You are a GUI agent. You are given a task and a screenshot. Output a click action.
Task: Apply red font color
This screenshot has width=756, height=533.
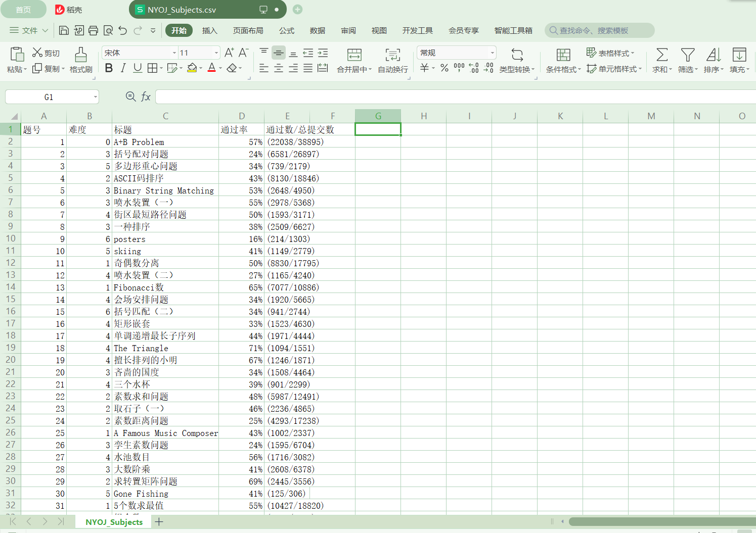212,68
